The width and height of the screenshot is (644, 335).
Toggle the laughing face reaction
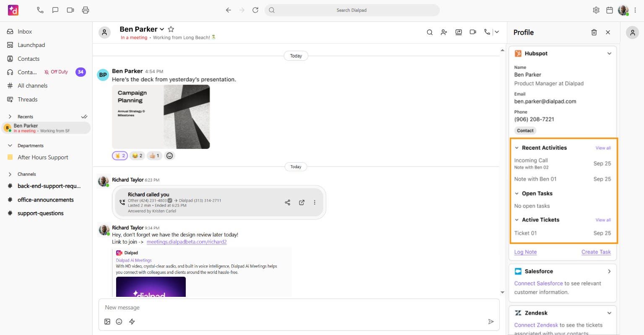click(x=137, y=156)
